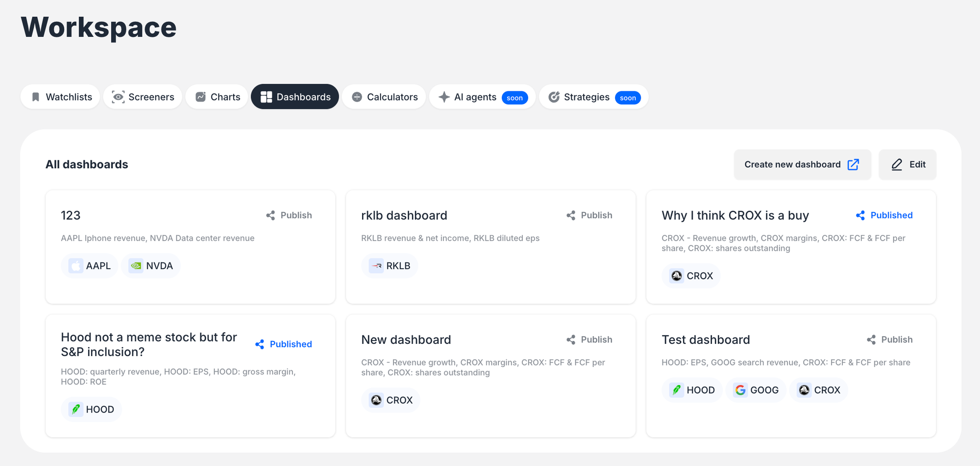The height and width of the screenshot is (466, 980).
Task: Open the New dashboard card title
Action: pyautogui.click(x=406, y=339)
